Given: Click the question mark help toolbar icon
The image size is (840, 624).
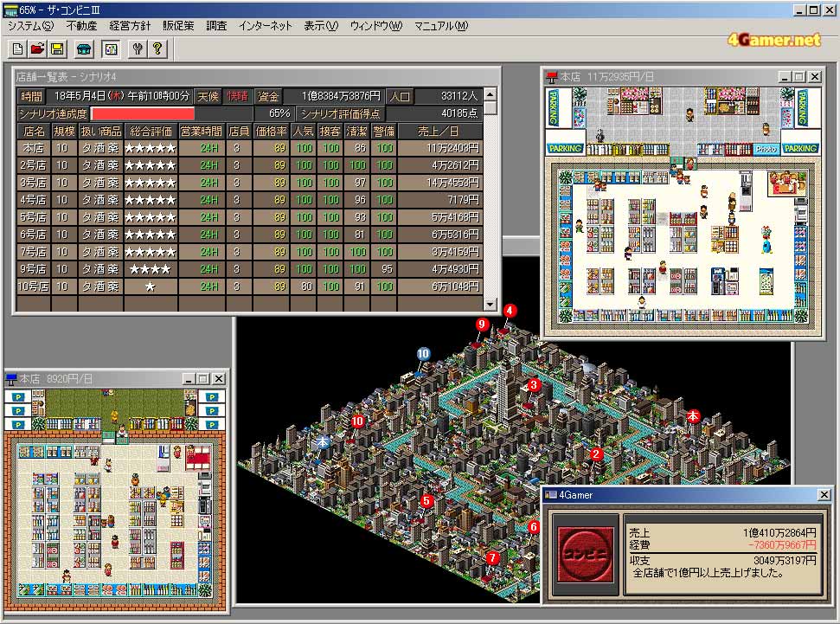Looking at the screenshot, I should coord(157,49).
